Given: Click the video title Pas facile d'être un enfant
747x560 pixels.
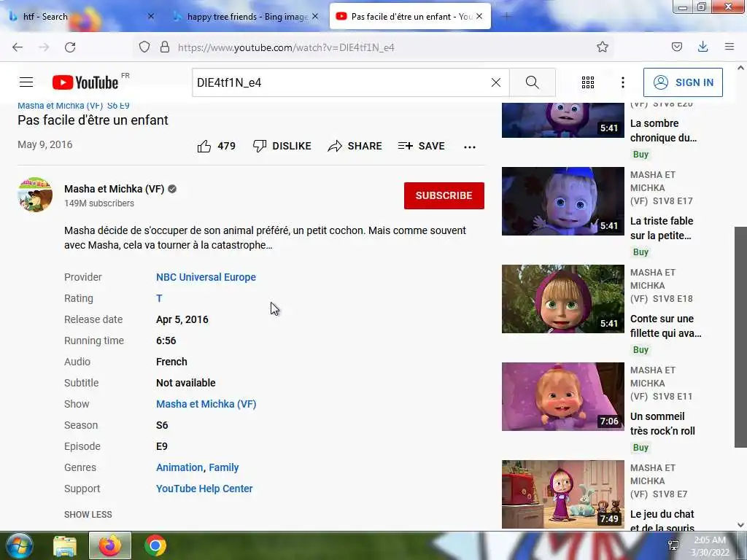Looking at the screenshot, I should [93, 120].
